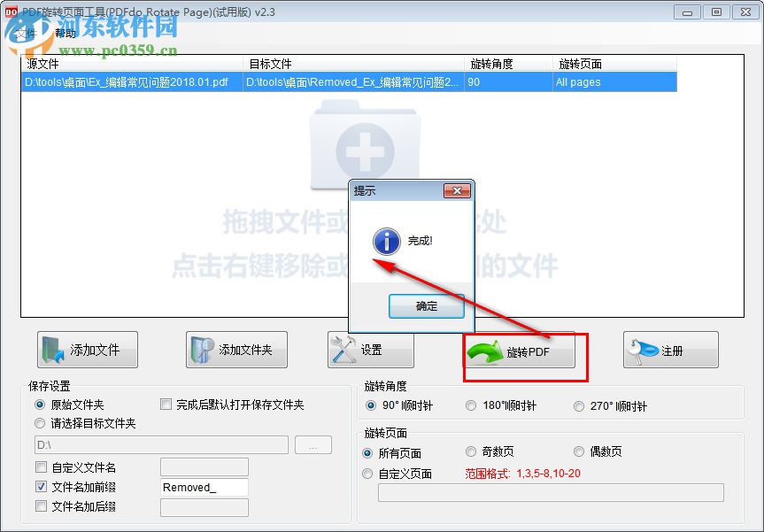Enable 完成后默认打开保存文件夹 checkbox

pyautogui.click(x=165, y=404)
